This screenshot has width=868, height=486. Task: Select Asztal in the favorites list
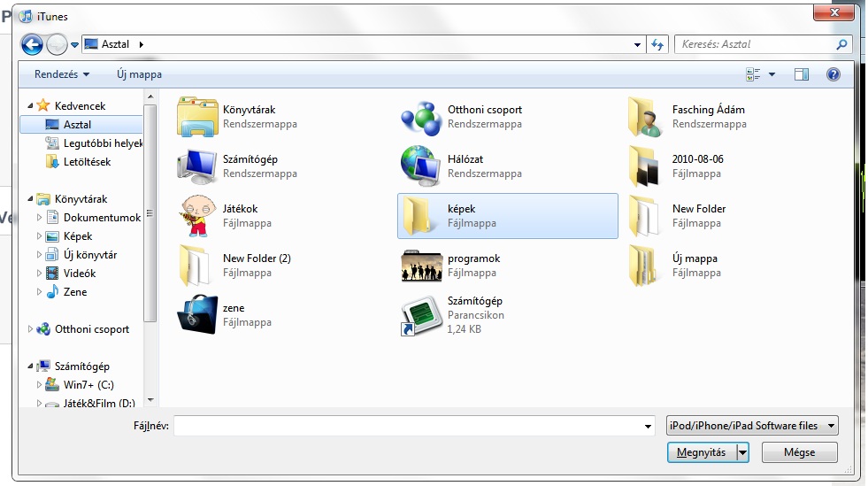[81, 125]
